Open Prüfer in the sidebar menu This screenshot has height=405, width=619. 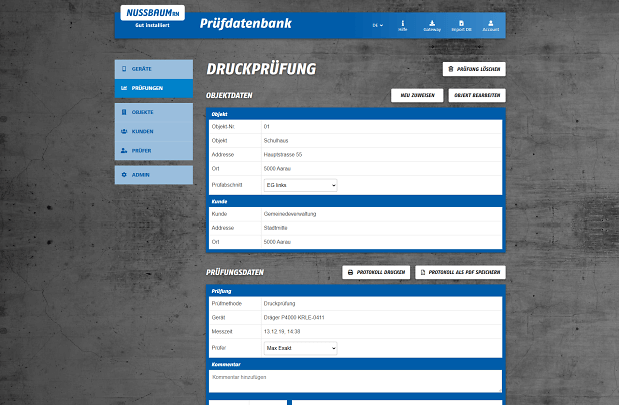point(153,150)
